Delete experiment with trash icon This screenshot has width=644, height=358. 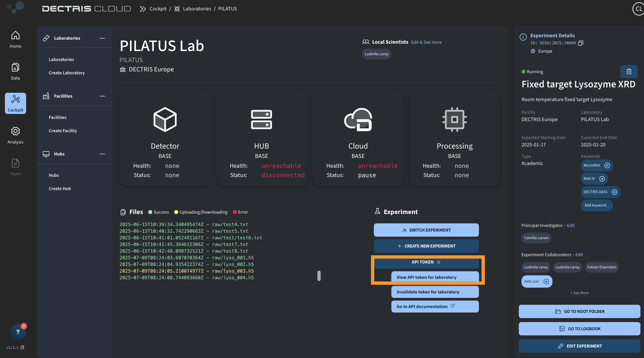coord(629,72)
